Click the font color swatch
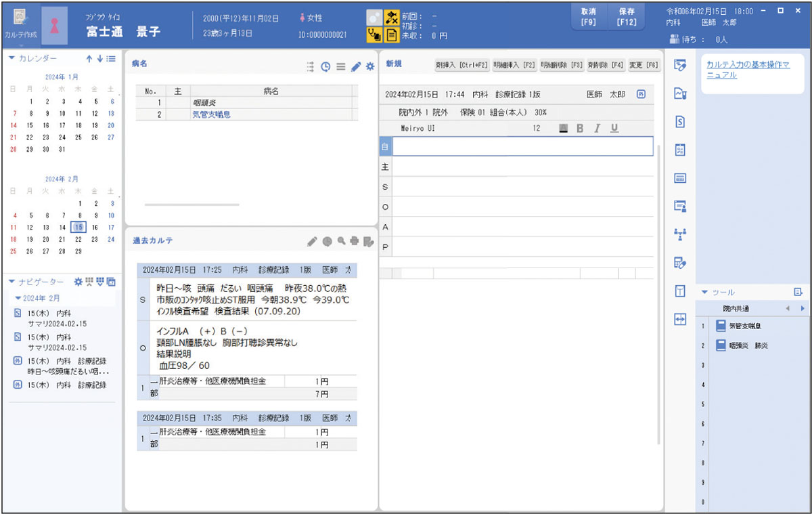 click(x=563, y=128)
